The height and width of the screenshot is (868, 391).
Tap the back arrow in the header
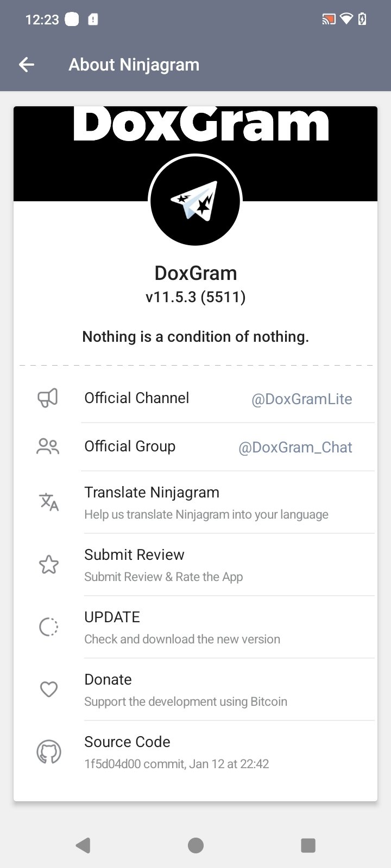(26, 65)
